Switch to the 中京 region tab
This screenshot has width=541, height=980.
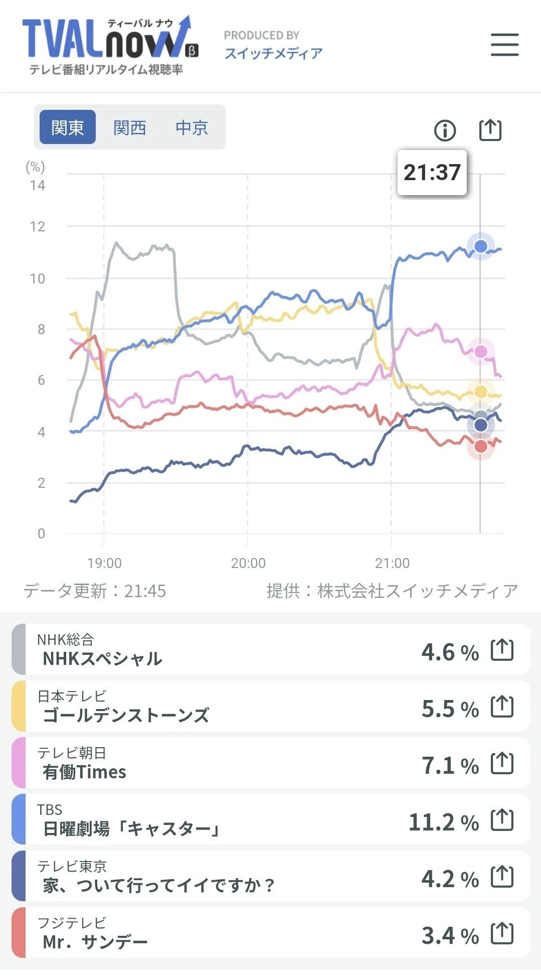192,127
